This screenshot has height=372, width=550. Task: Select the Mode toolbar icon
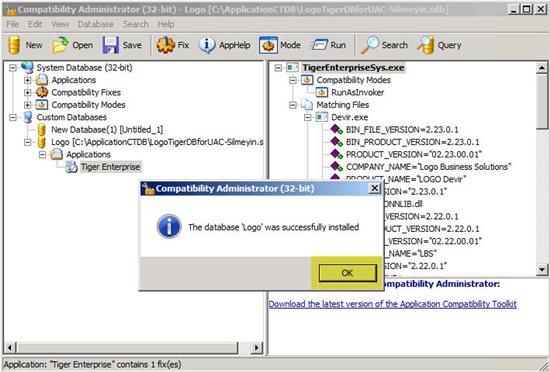(x=268, y=45)
